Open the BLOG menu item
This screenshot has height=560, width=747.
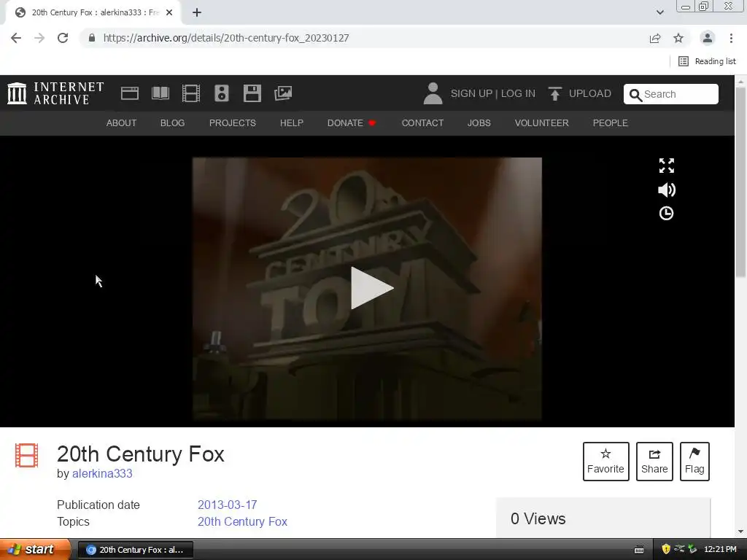pyautogui.click(x=172, y=122)
